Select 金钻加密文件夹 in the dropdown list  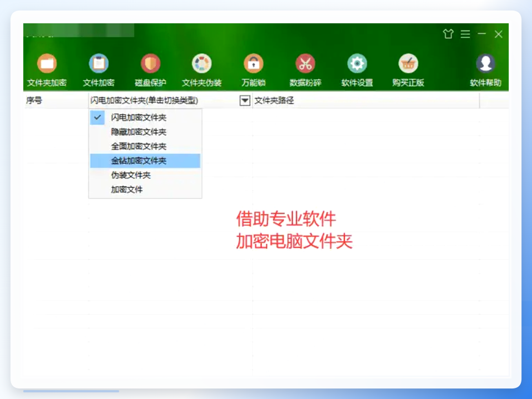click(145, 161)
